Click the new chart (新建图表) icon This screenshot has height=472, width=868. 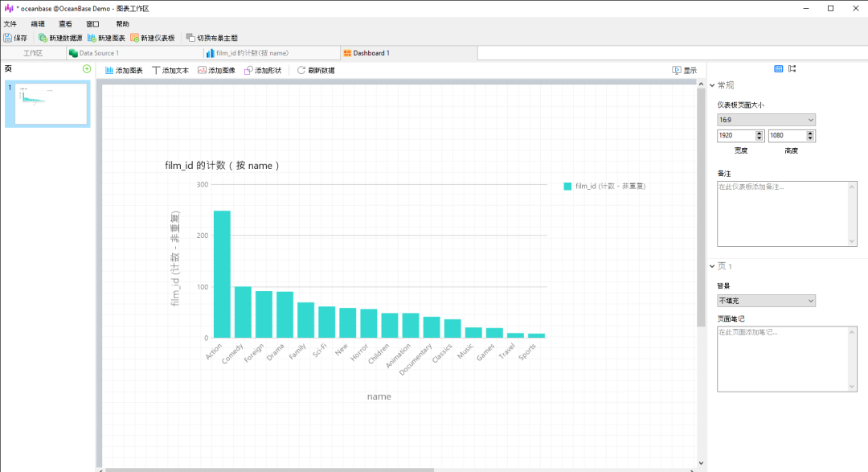click(106, 39)
